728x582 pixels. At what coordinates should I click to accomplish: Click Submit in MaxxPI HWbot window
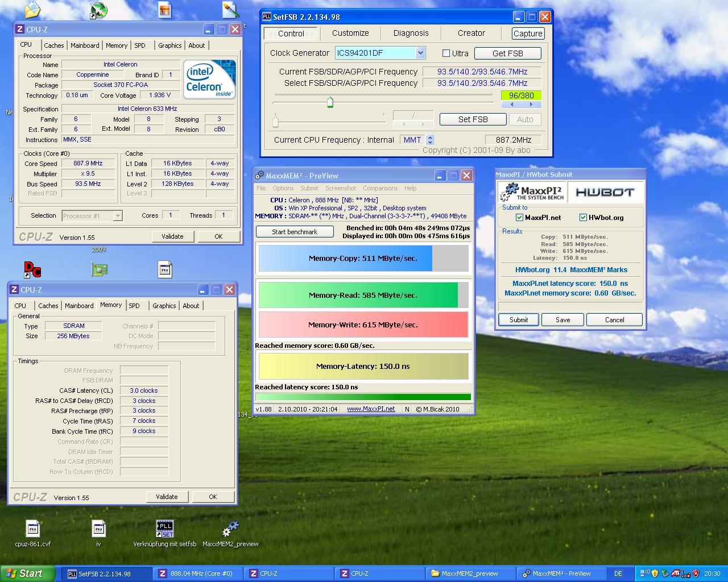pyautogui.click(x=519, y=320)
